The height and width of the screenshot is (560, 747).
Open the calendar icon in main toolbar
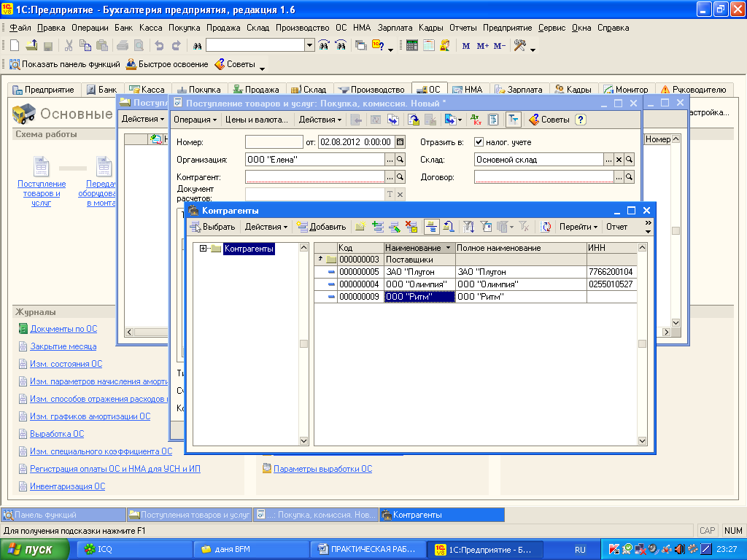coord(429,46)
